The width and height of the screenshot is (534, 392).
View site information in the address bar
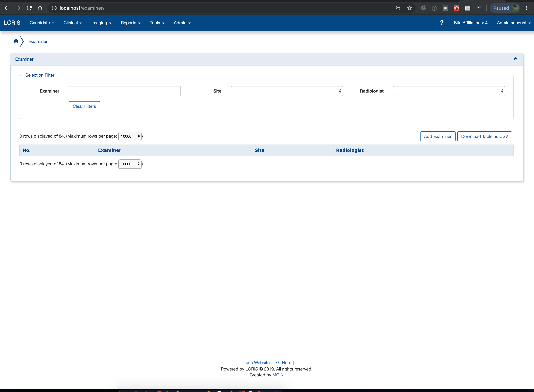point(54,8)
